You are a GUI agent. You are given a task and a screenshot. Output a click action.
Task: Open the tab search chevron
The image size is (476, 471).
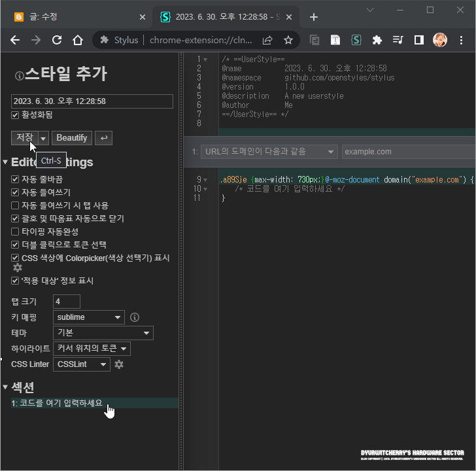click(370, 10)
